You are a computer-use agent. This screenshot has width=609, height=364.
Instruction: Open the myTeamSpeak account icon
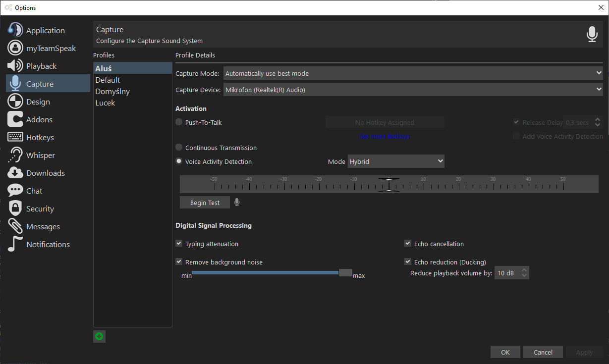(x=15, y=48)
